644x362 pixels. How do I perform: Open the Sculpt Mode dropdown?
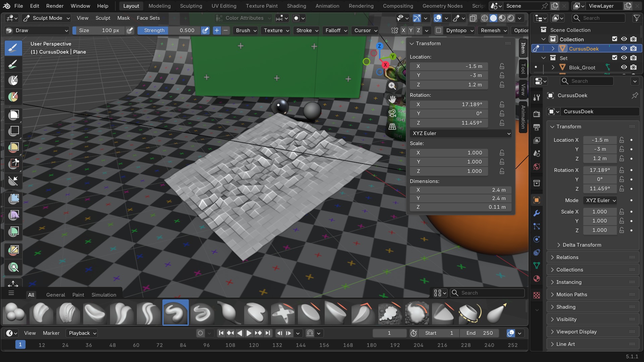point(47,18)
